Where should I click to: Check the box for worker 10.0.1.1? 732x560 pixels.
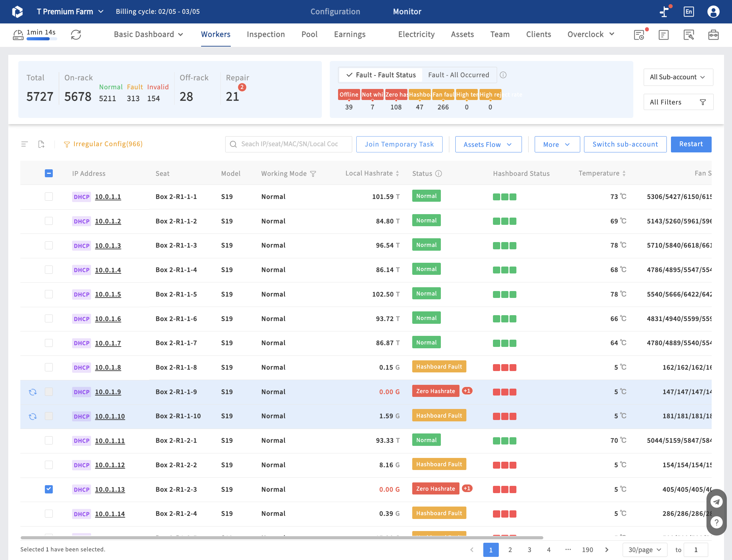[x=49, y=197]
